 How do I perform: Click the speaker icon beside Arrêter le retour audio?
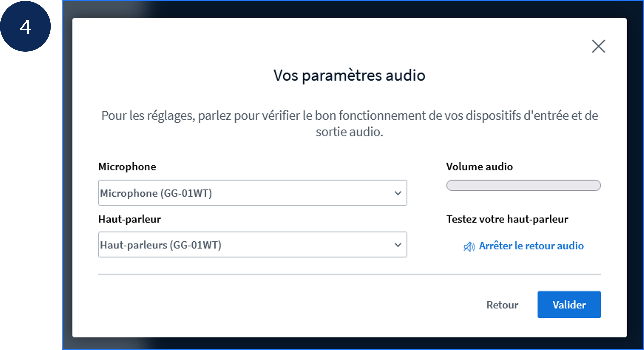point(469,246)
